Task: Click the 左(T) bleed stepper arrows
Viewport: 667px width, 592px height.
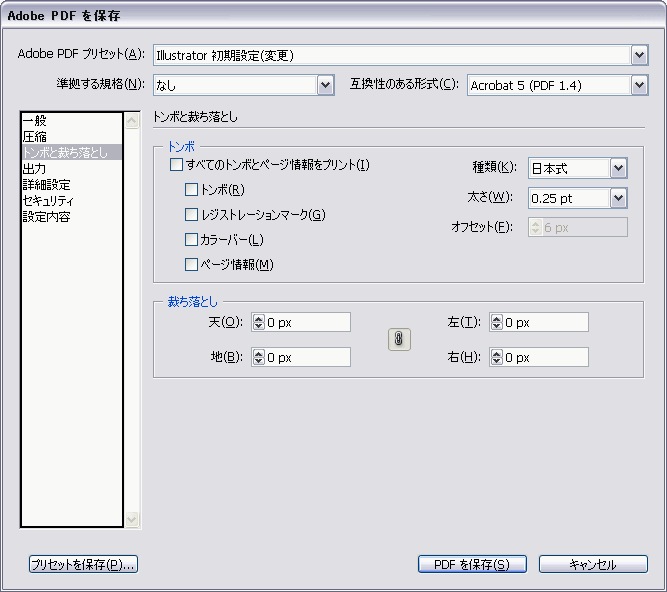Action: [496, 322]
